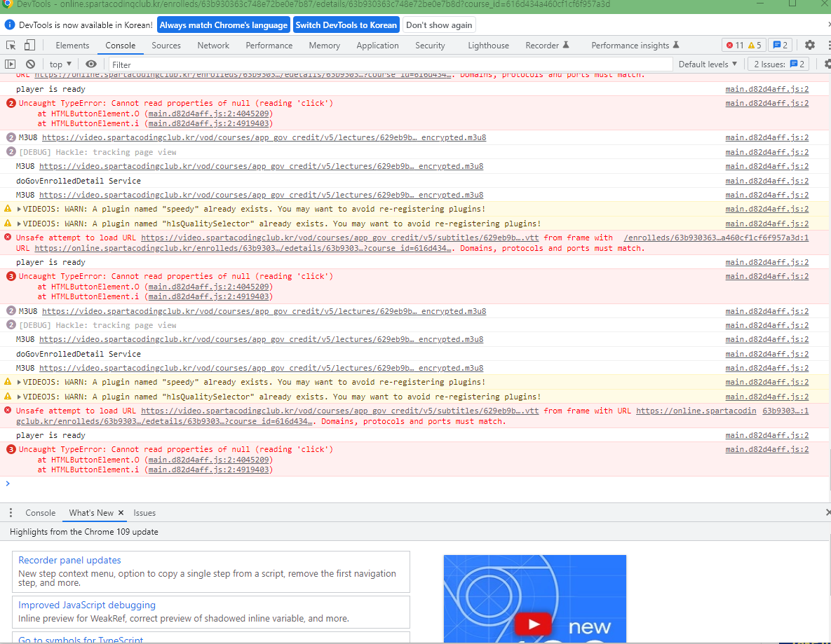Viewport: 831px width, 644px height.
Task: Open the Memory tab
Action: (325, 45)
